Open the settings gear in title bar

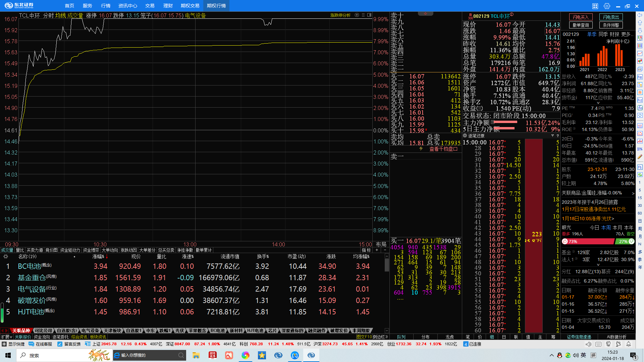[x=607, y=6]
